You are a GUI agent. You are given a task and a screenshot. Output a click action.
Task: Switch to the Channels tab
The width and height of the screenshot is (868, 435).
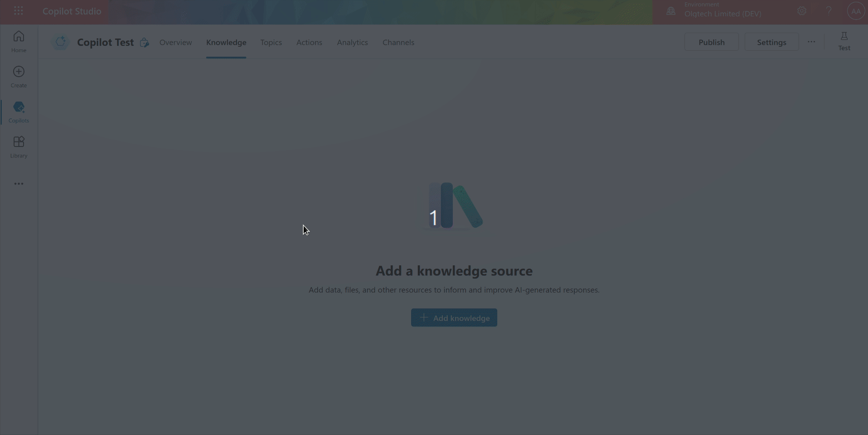pos(398,42)
